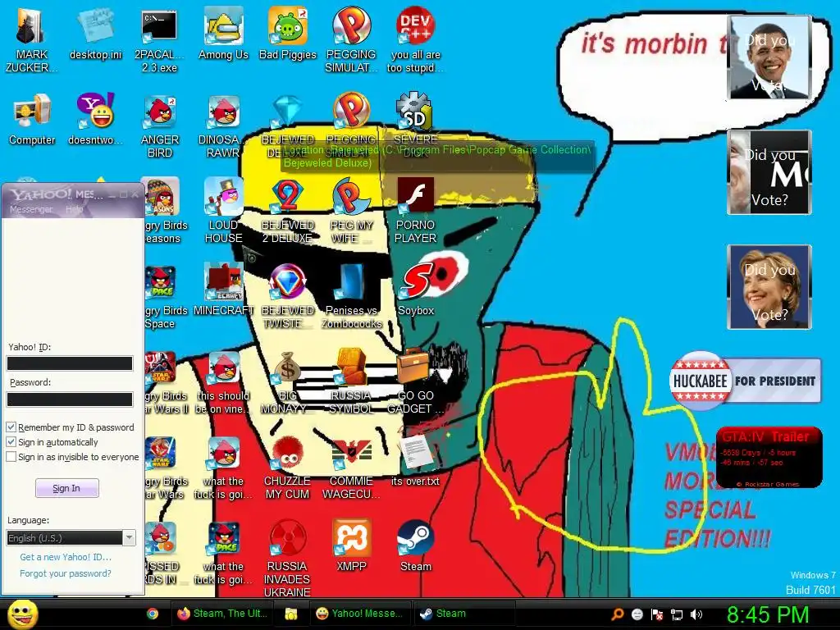Open the BIG MONAYY money bag icon
The width and height of the screenshot is (840, 630).
(288, 381)
